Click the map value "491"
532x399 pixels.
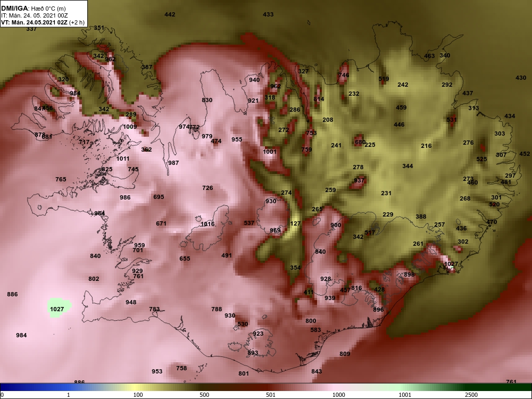226,255
